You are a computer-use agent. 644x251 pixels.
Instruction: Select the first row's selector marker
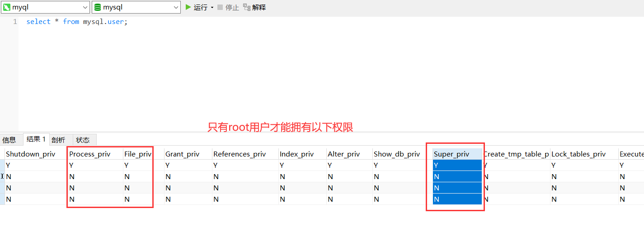2,166
